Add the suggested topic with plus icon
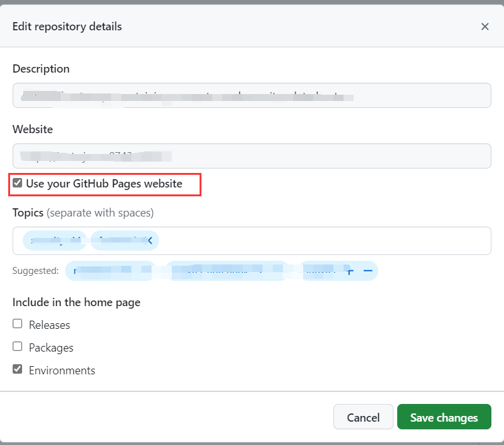Image resolution: width=504 pixels, height=445 pixels. 350,271
